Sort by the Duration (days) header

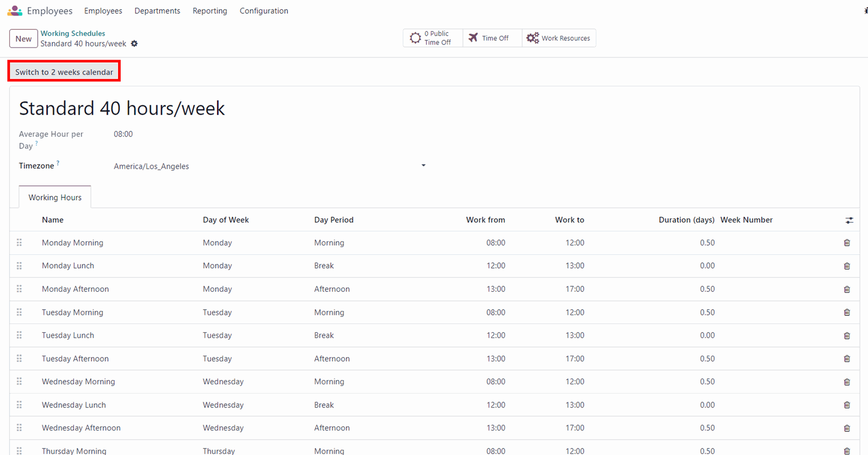[686, 220]
